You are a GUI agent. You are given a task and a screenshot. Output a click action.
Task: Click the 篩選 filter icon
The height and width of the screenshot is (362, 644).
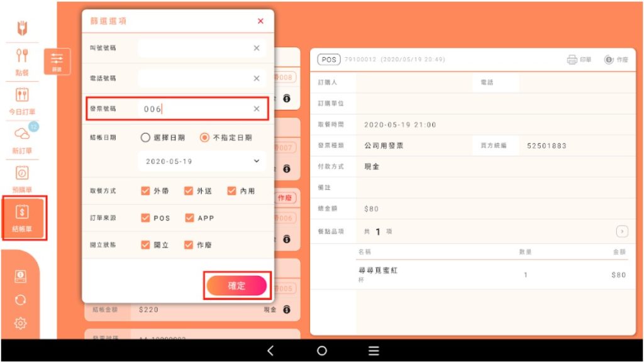tap(57, 62)
